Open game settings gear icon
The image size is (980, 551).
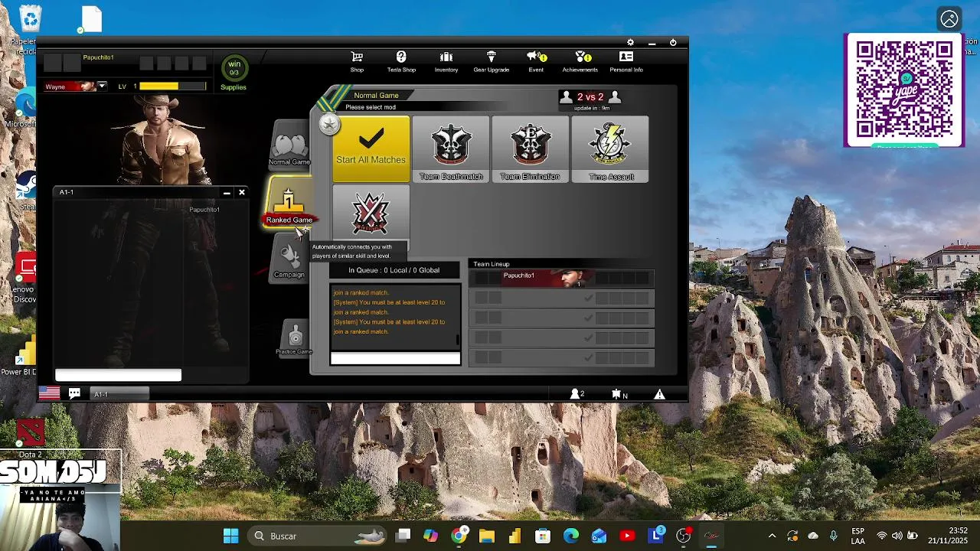[630, 43]
